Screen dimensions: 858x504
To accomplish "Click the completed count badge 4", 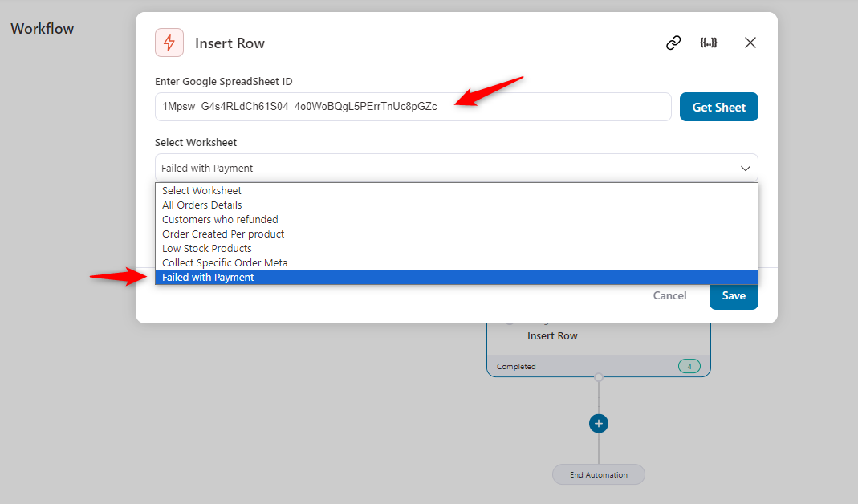I will (x=689, y=366).
